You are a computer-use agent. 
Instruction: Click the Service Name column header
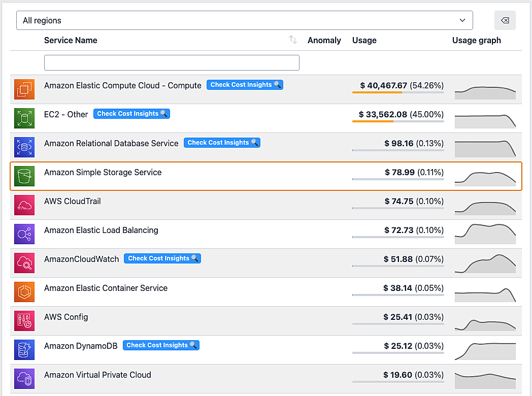[x=71, y=41]
